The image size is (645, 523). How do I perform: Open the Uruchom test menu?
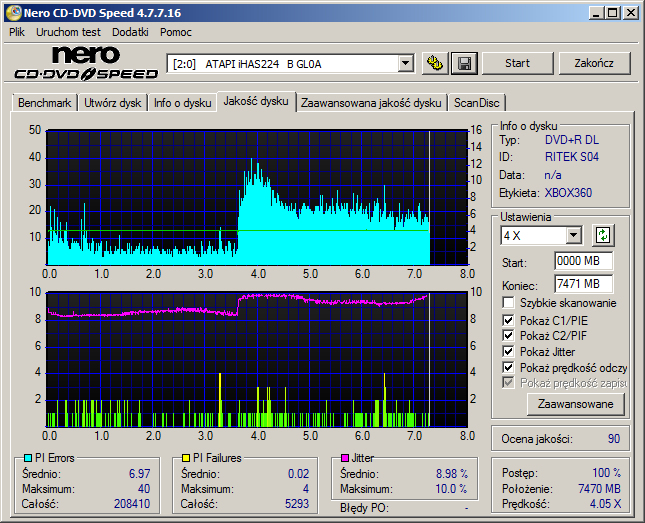[x=68, y=32]
